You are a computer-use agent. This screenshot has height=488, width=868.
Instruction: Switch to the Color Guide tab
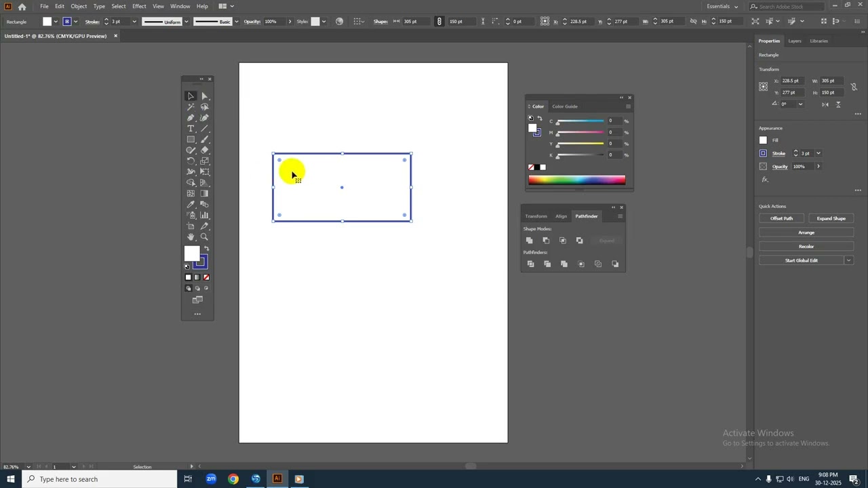[x=565, y=106]
